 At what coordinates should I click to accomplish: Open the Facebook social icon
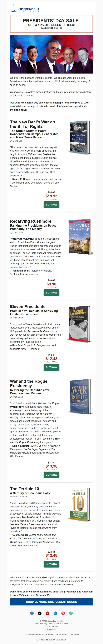[32, 613]
